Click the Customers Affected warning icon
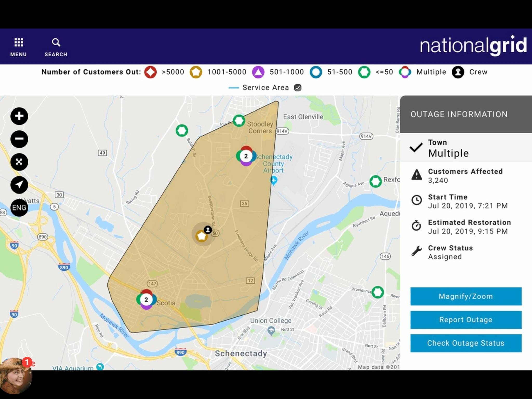 tap(417, 175)
